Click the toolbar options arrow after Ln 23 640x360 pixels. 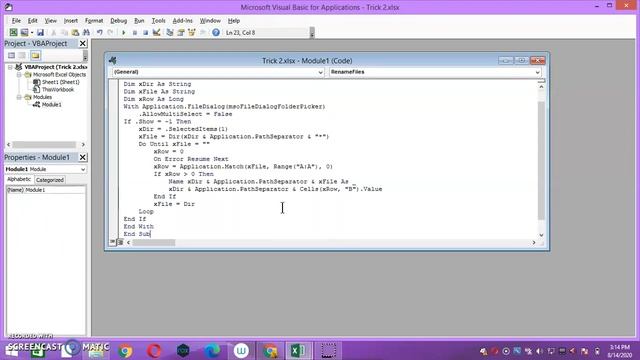pyautogui.click(x=312, y=33)
